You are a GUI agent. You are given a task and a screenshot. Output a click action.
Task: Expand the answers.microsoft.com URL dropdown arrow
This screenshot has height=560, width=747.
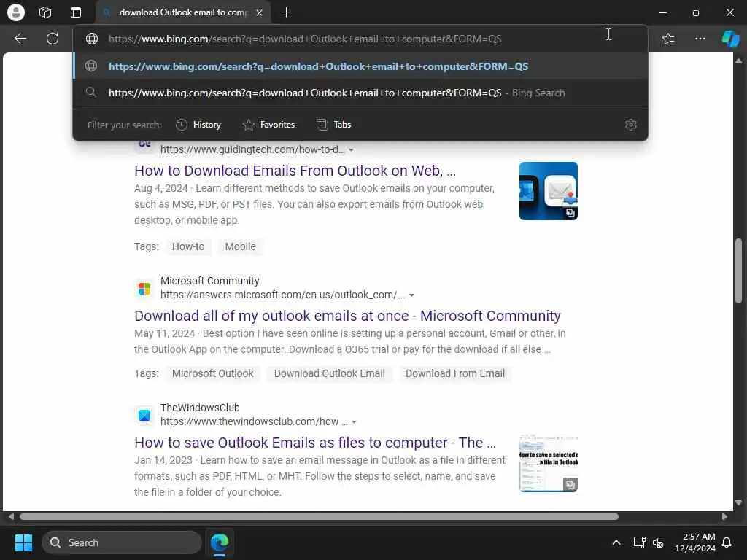[x=411, y=295]
